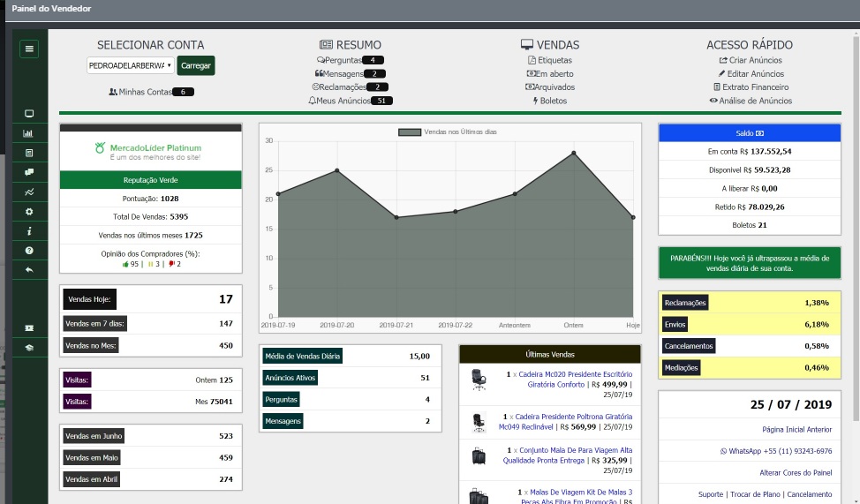Screen dimensions: 860x504
Task: Click the Vendas no Mes label
Action: pos(91,345)
